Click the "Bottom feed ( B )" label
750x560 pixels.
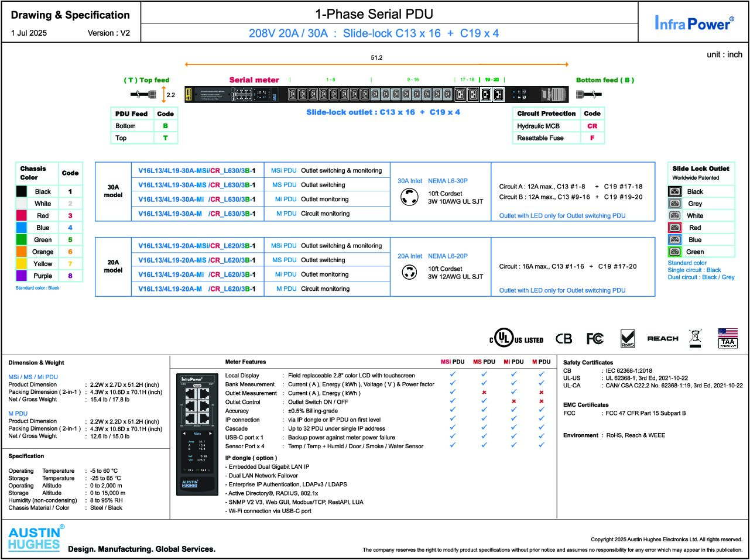(605, 80)
